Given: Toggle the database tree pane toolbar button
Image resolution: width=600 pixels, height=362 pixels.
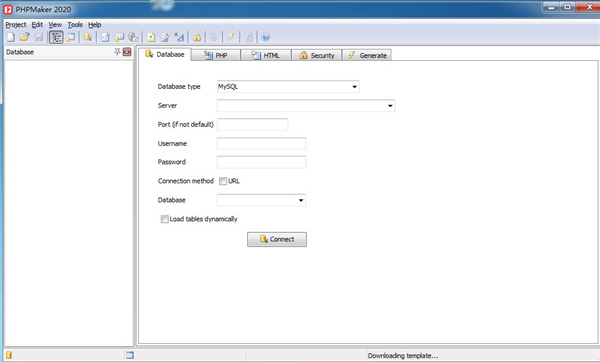Looking at the screenshot, I should tap(56, 37).
